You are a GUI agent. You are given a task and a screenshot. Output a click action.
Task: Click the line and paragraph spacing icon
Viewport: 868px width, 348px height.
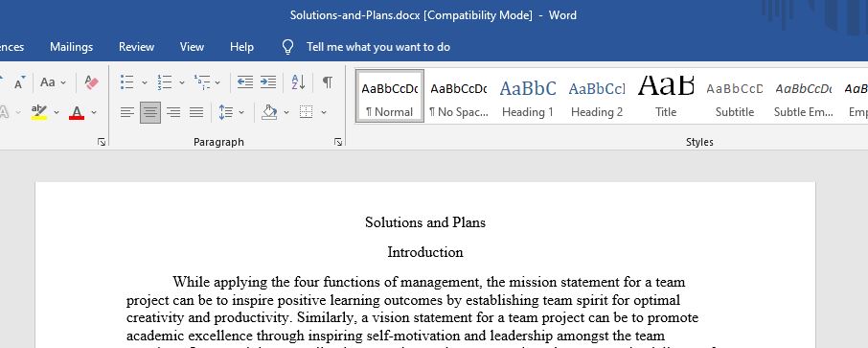tap(225, 112)
